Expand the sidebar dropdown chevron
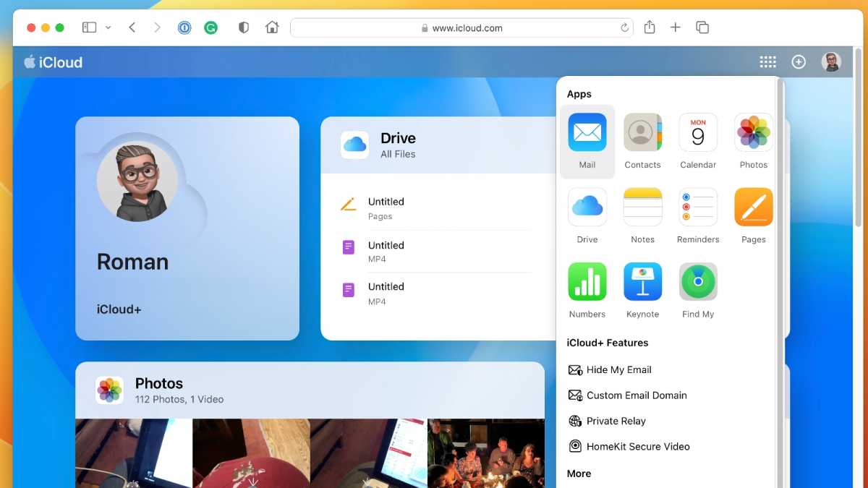 [x=108, y=27]
